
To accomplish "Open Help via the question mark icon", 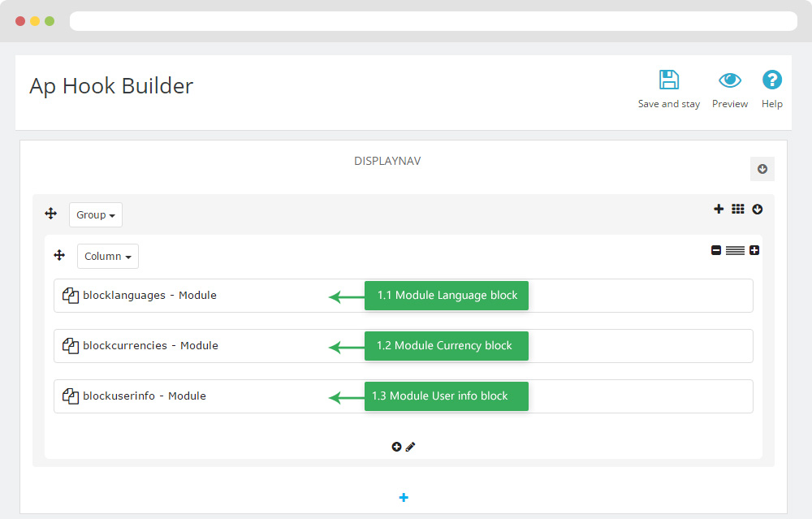I will tap(771, 80).
